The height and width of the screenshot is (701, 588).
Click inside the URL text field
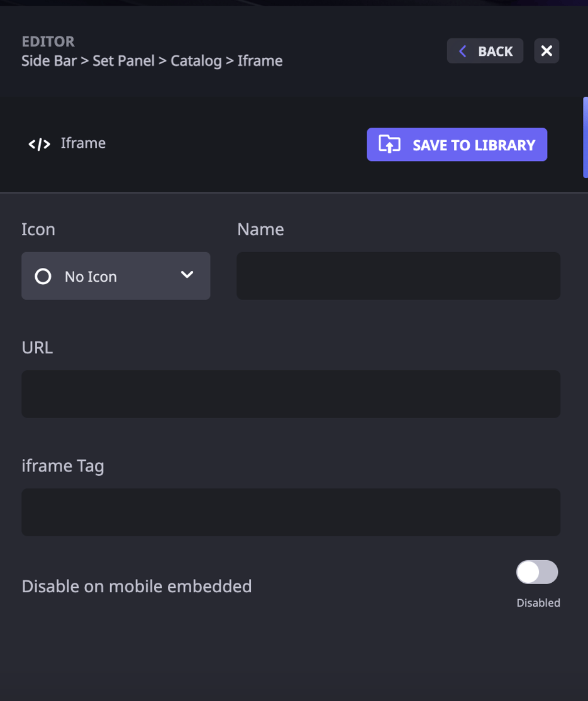tap(291, 394)
